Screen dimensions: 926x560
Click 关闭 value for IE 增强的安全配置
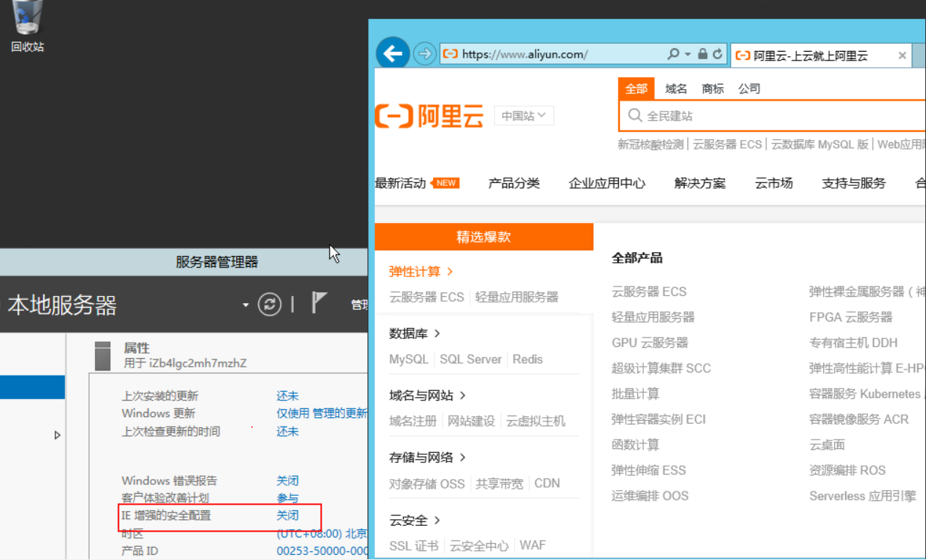point(287,516)
